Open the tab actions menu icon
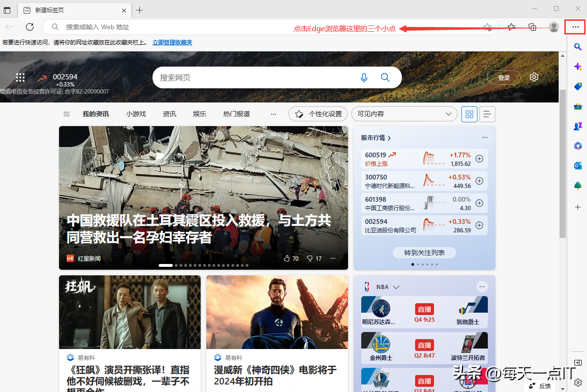The image size is (587, 392). pos(8,10)
